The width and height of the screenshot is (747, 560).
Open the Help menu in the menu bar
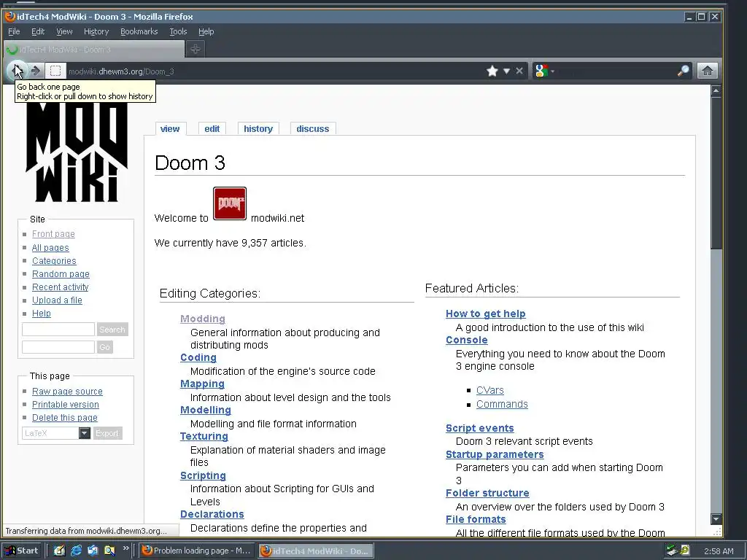206,31
